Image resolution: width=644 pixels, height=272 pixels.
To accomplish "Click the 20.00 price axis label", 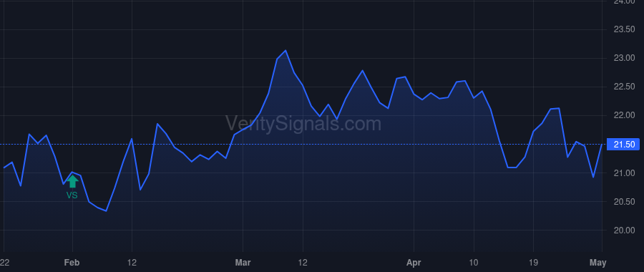I will (623, 230).
